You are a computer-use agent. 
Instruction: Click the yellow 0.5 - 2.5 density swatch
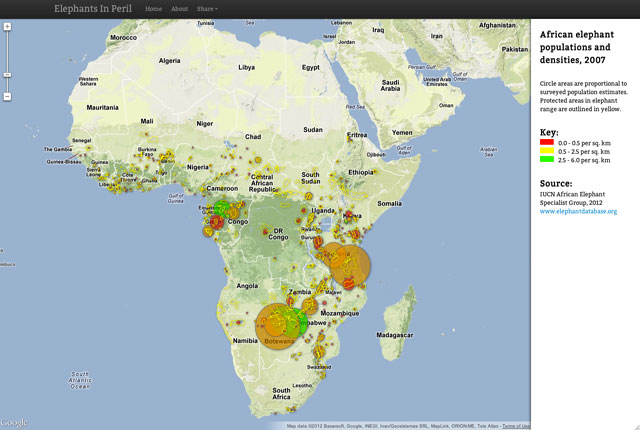point(546,150)
